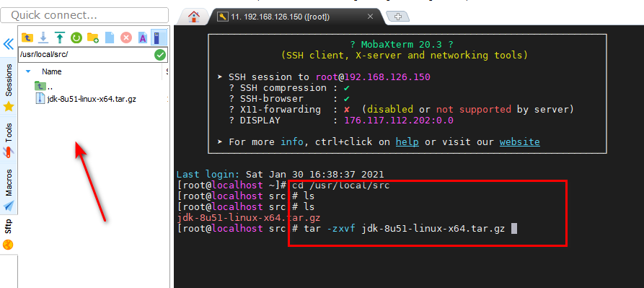Open the Macros sidebar tab
The height and width of the screenshot is (288, 644).
[9, 188]
